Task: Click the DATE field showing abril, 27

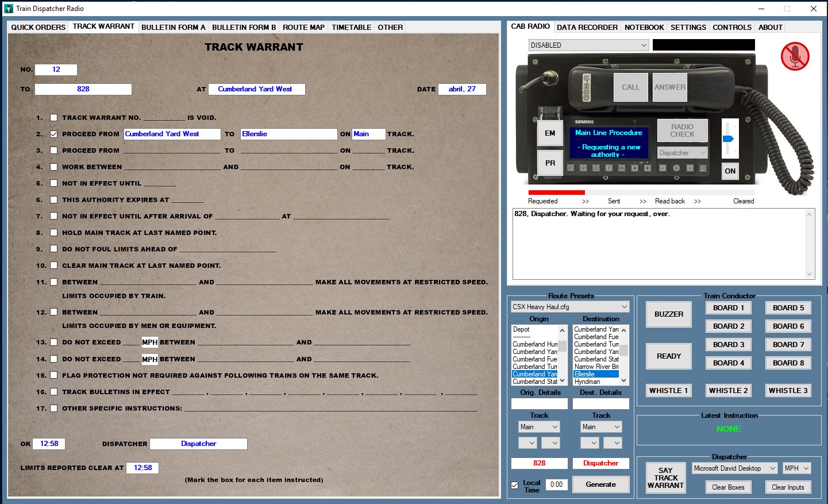Action: 463,89
